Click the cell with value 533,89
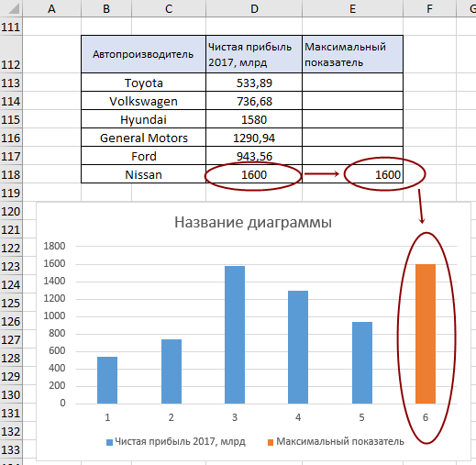Image resolution: width=476 pixels, height=465 pixels. (x=254, y=83)
